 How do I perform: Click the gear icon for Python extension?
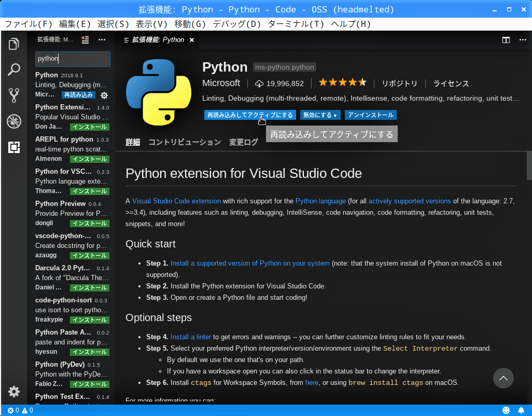104,95
